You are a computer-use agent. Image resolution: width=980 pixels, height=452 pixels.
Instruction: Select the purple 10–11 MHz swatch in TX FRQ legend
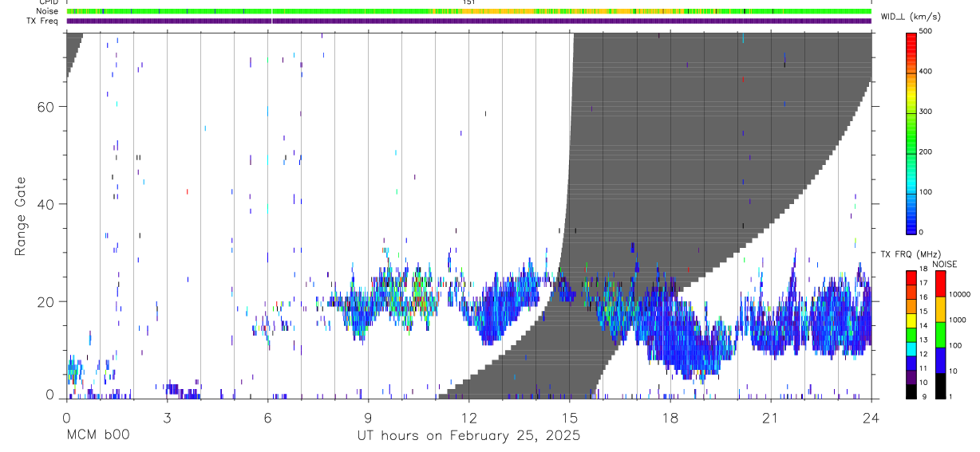pyautogui.click(x=911, y=377)
